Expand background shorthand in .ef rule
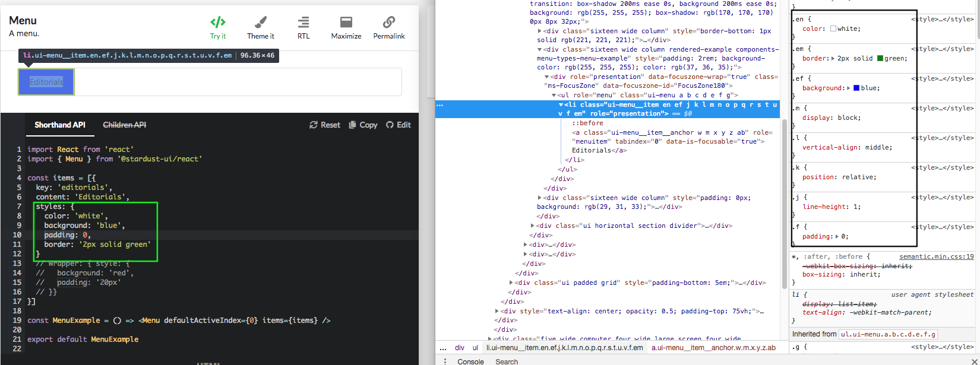 tap(848, 88)
